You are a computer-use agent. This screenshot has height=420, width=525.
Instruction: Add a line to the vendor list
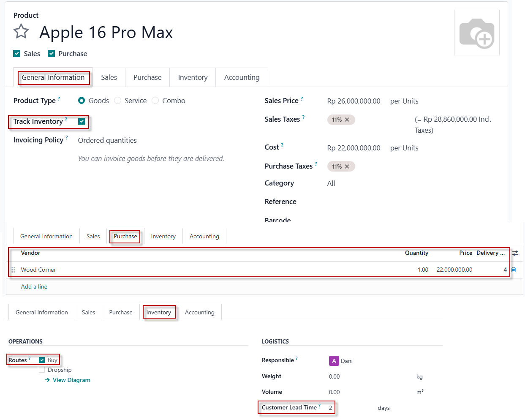click(x=34, y=286)
